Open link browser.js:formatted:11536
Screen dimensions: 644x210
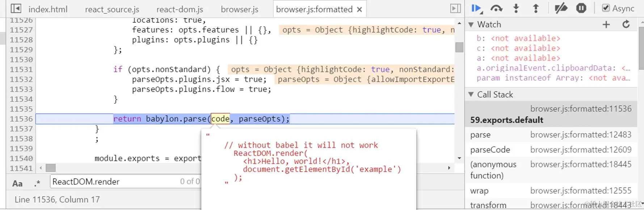coord(581,109)
